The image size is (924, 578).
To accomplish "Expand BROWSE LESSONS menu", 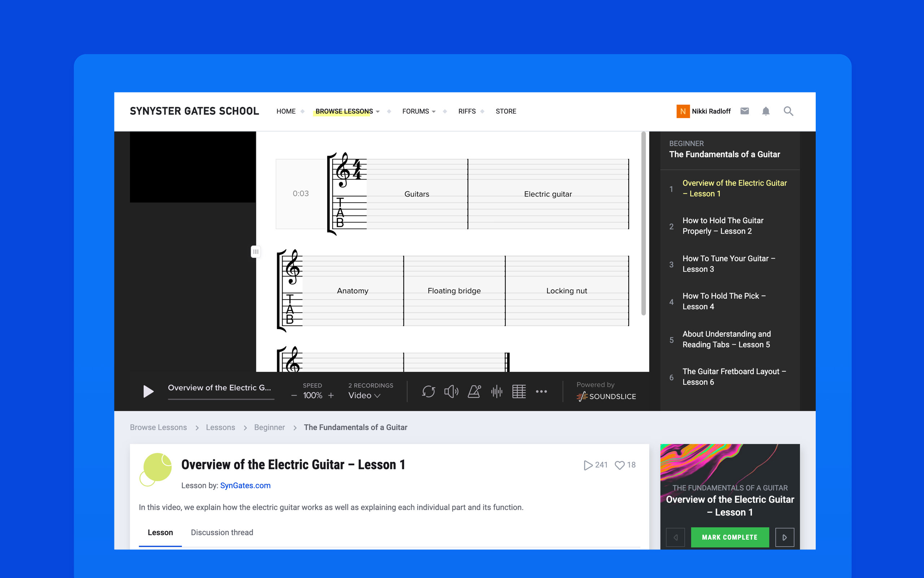I will tap(348, 111).
